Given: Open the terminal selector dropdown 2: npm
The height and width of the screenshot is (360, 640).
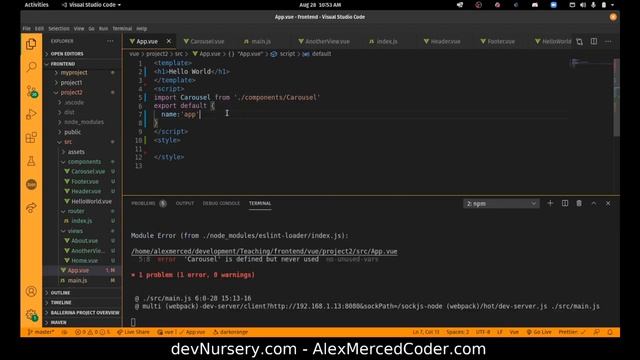Looking at the screenshot, I should click(x=501, y=203).
